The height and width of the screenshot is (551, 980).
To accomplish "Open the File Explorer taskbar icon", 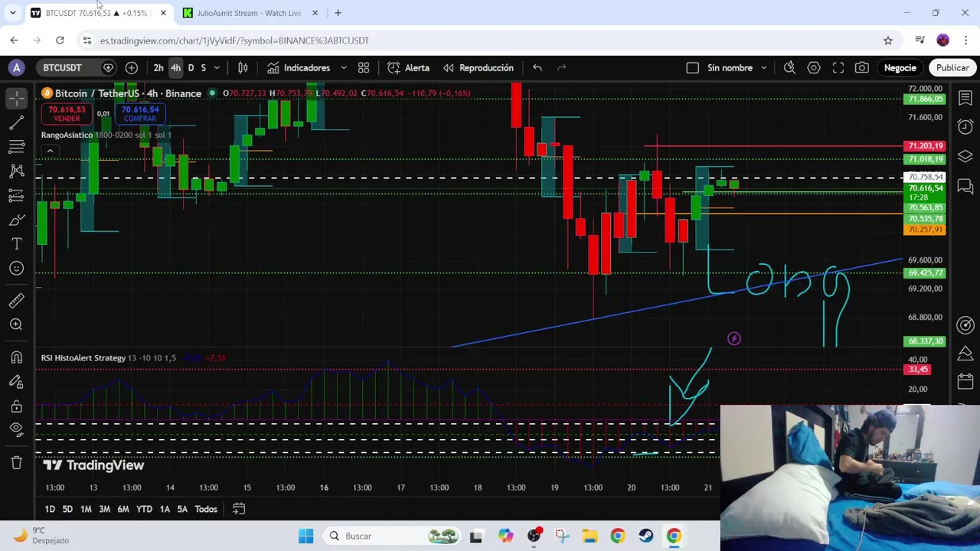I will (590, 536).
